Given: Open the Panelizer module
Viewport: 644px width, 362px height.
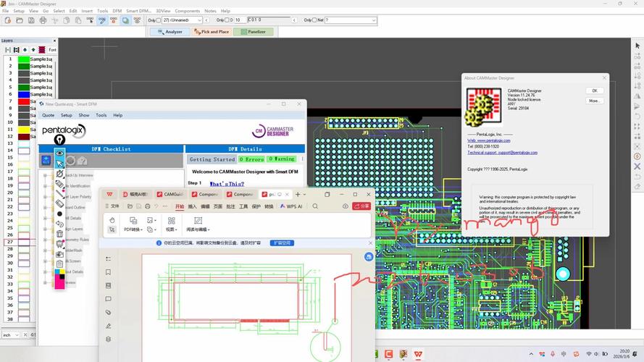Looking at the screenshot, I should pyautogui.click(x=254, y=32).
